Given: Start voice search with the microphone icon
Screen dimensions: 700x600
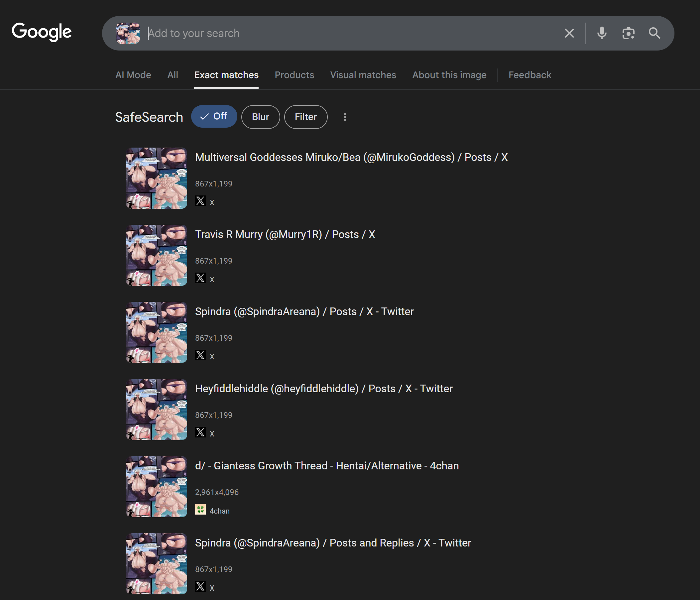Looking at the screenshot, I should click(x=602, y=33).
